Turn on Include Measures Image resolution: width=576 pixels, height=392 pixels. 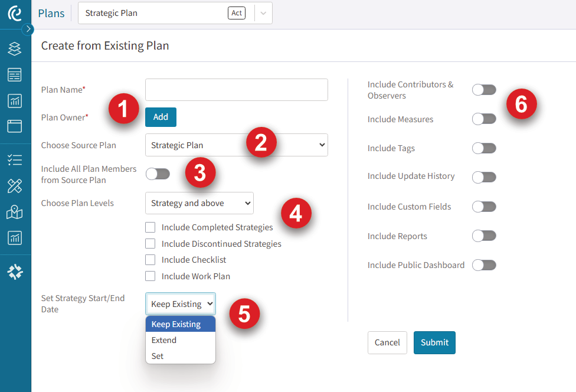tap(484, 119)
